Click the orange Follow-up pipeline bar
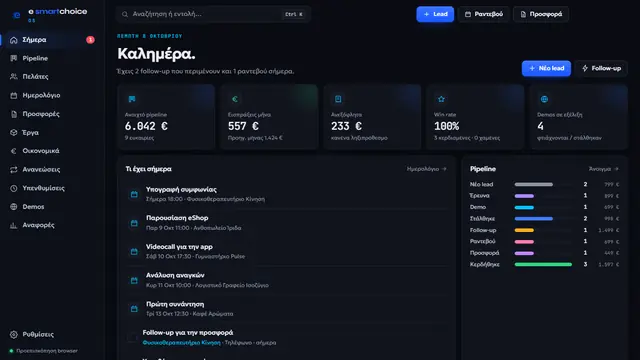 tap(524, 230)
